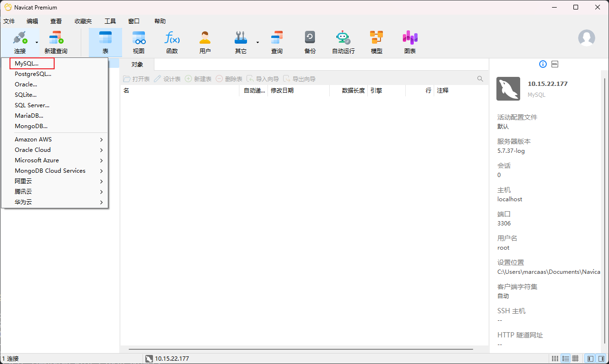
Task: Click the user avatar profile icon
Action: 587,38
